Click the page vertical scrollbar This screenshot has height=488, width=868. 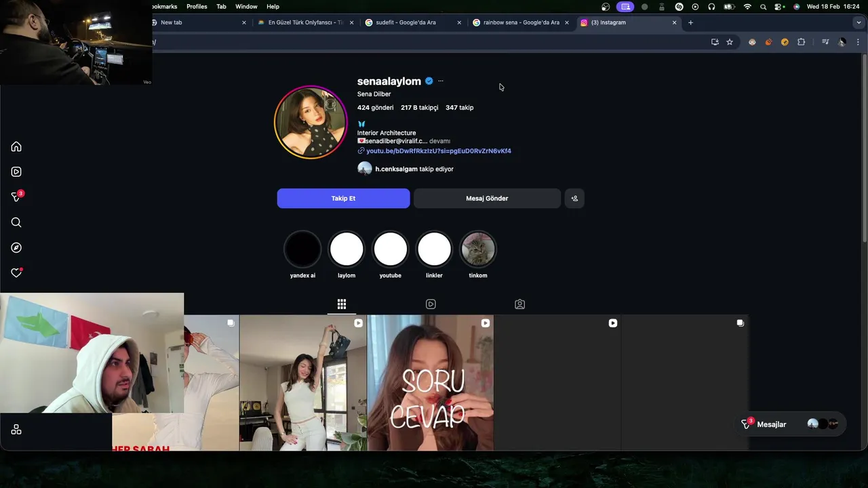tap(864, 146)
